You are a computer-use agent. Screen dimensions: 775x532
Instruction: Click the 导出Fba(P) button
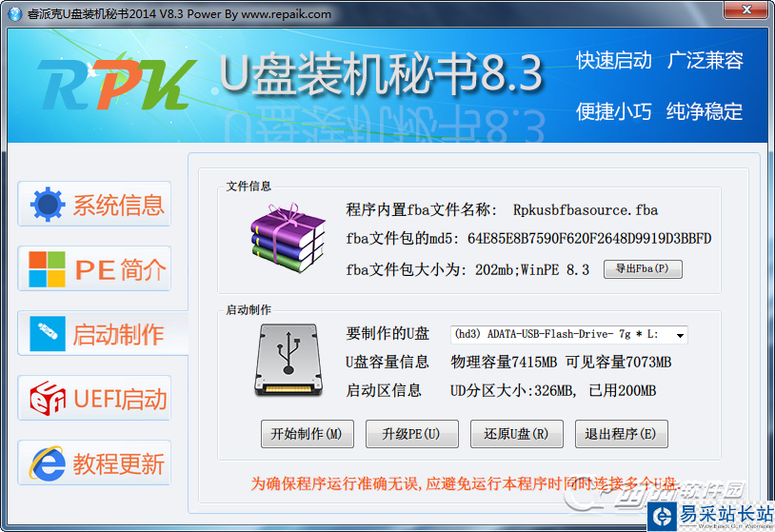tap(643, 269)
